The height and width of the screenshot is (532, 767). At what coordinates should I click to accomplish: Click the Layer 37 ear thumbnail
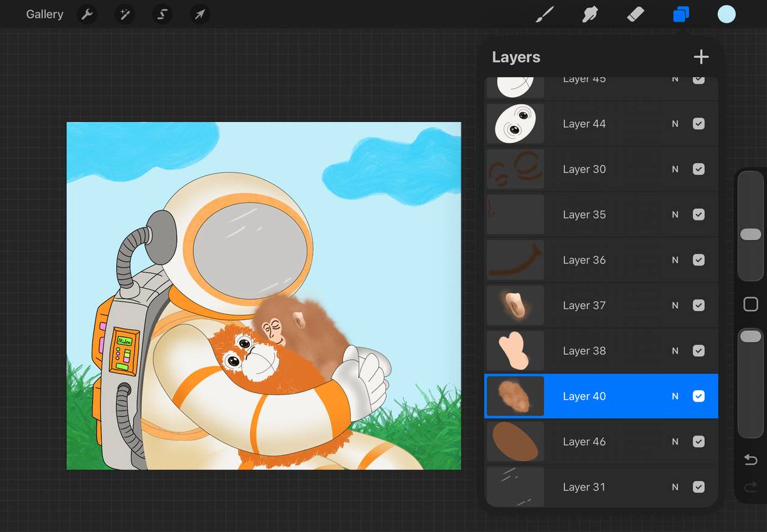tap(515, 305)
